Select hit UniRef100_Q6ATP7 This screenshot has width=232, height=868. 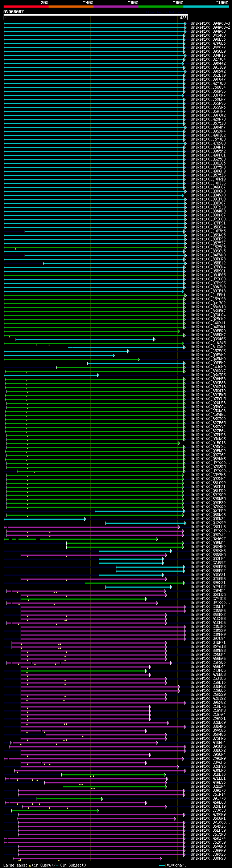(208, 111)
